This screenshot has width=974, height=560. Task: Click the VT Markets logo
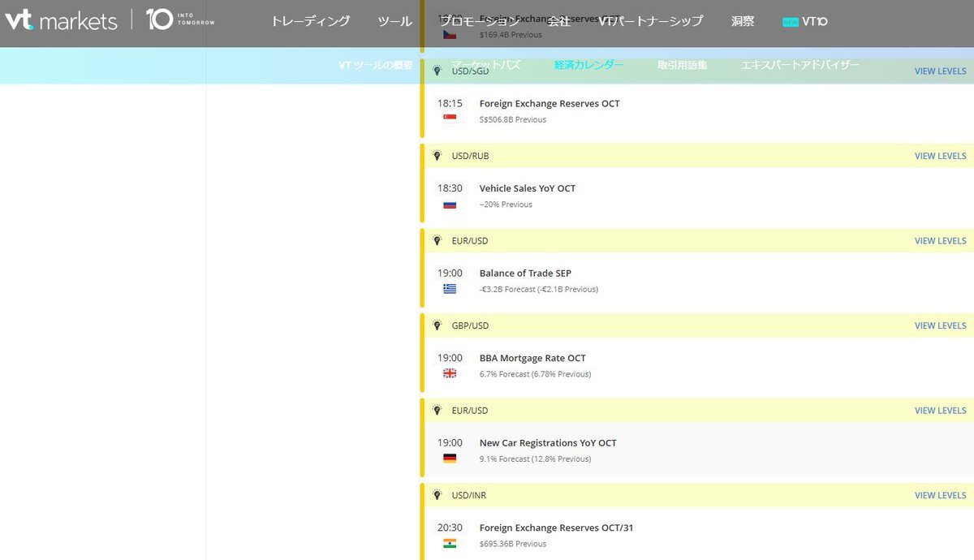tap(61, 21)
